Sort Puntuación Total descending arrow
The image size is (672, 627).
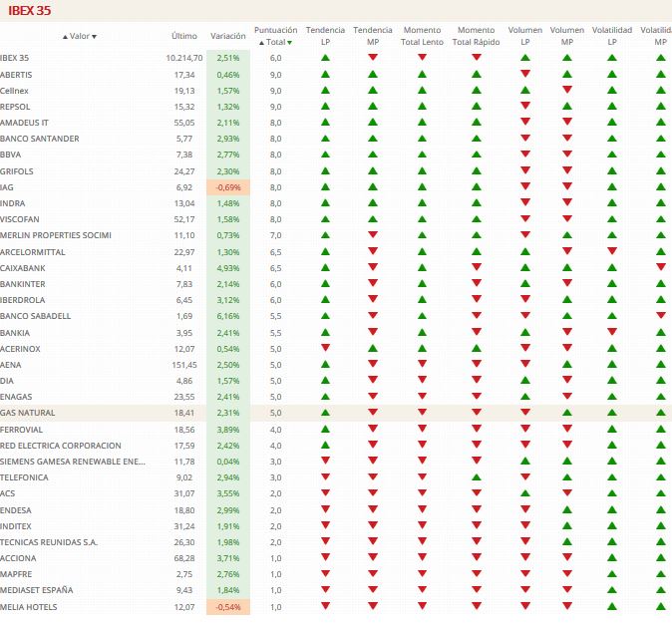[290, 43]
